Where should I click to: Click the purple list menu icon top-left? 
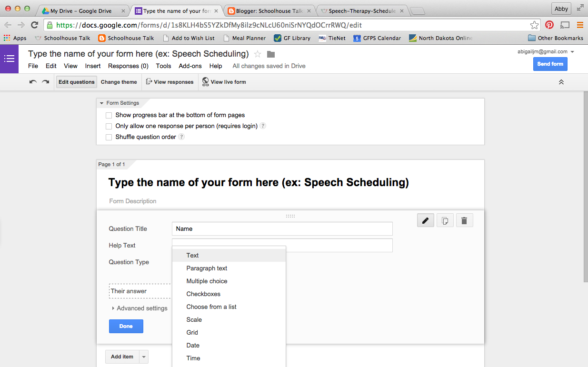tap(9, 59)
